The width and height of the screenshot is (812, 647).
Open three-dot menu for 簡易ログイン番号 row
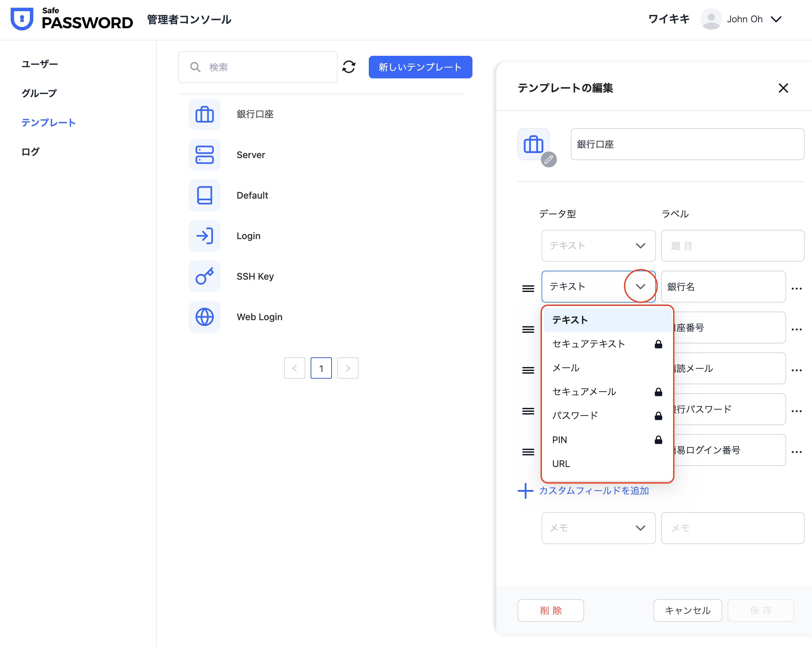pos(796,452)
